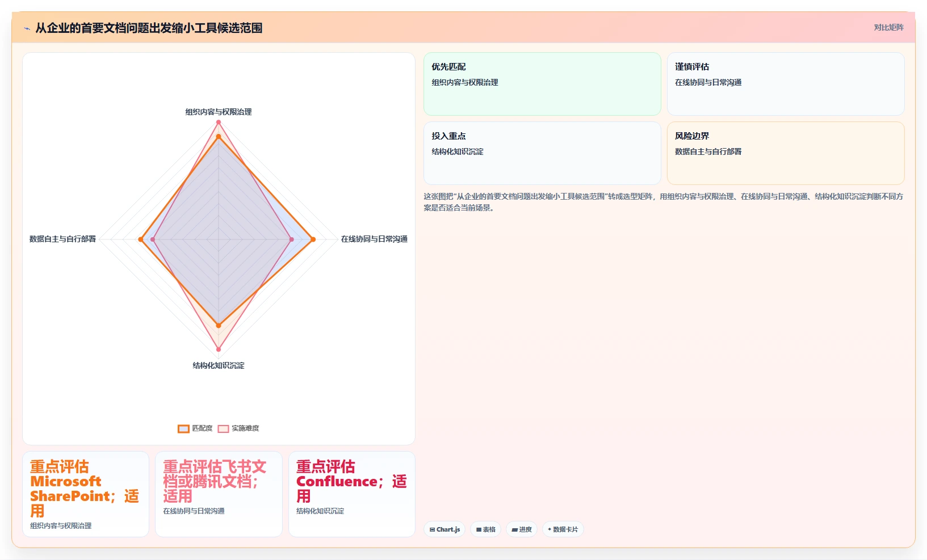
Task: Select the orange 匹配度 point on the top axis
Action: pyautogui.click(x=219, y=136)
